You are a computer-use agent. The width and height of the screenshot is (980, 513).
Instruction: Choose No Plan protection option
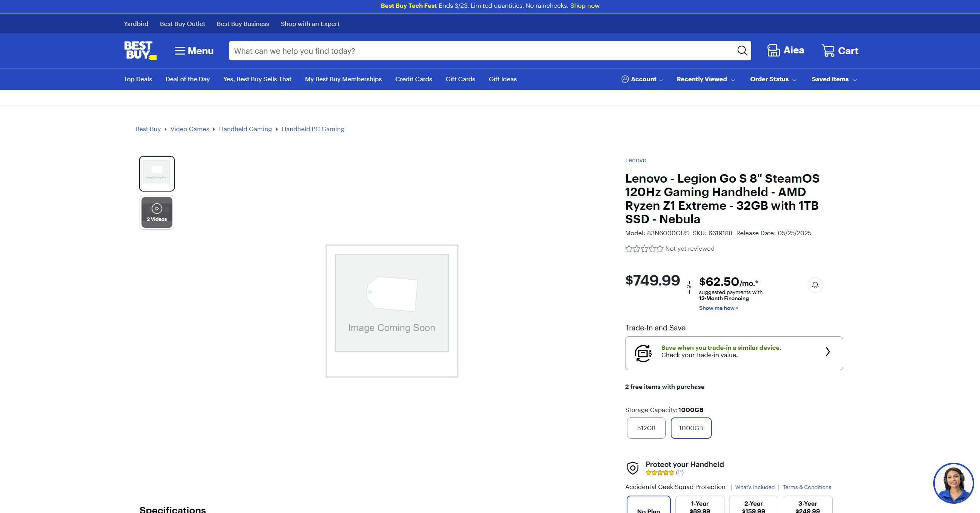coord(648,505)
